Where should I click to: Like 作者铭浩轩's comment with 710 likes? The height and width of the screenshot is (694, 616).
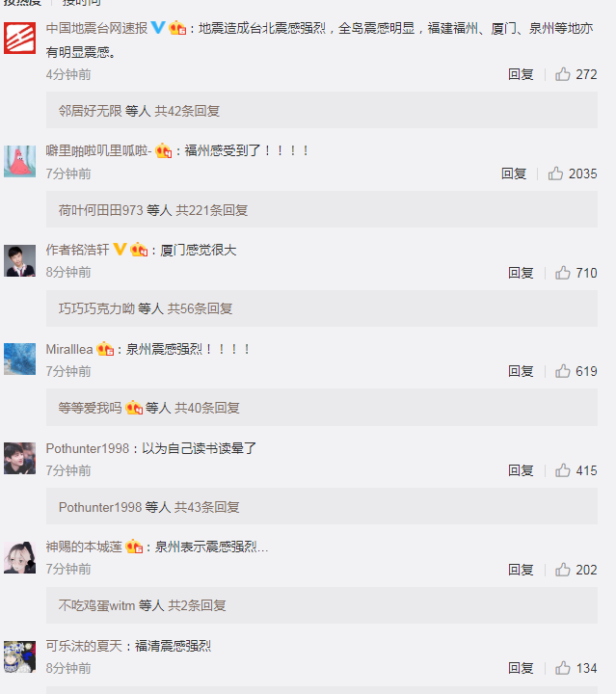click(563, 273)
